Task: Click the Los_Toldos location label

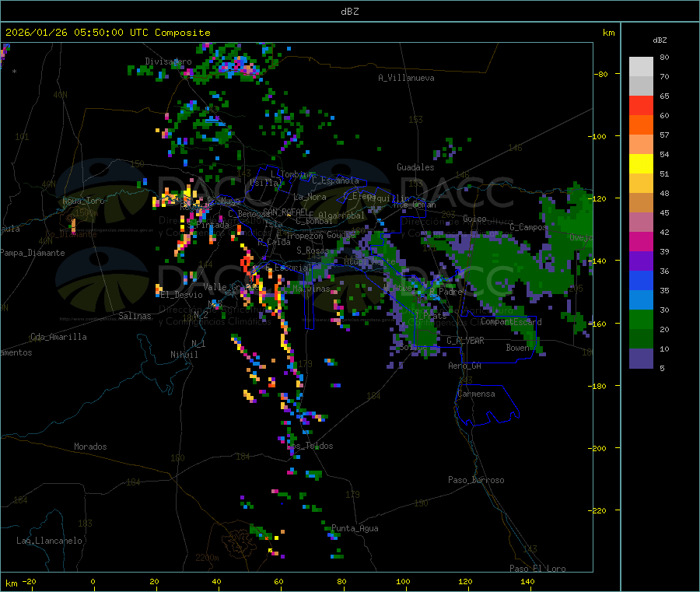Action: coord(310,446)
